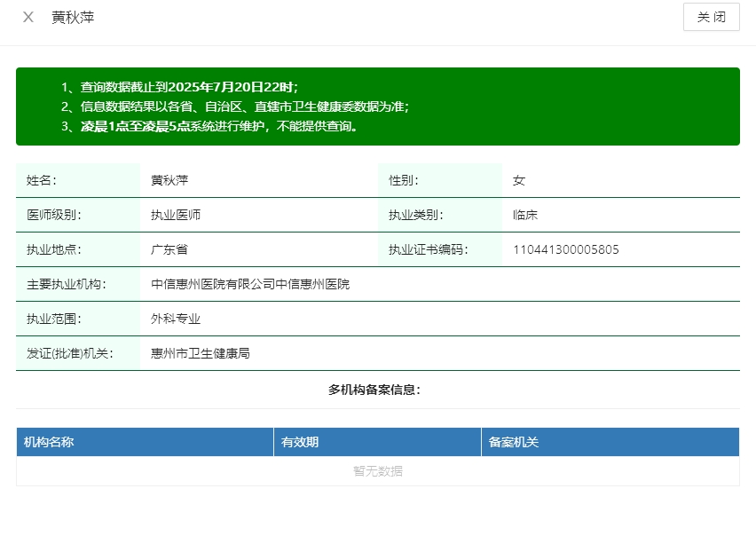Click the 广东省 value
The image size is (756, 552).
169,249
